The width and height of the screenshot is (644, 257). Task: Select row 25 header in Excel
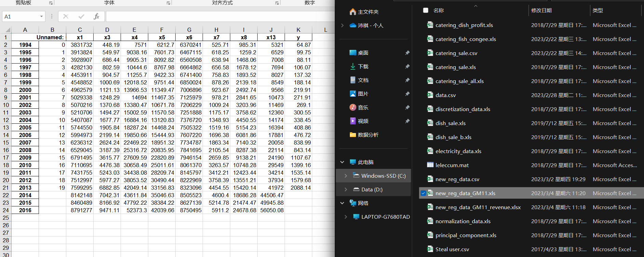coord(6,218)
